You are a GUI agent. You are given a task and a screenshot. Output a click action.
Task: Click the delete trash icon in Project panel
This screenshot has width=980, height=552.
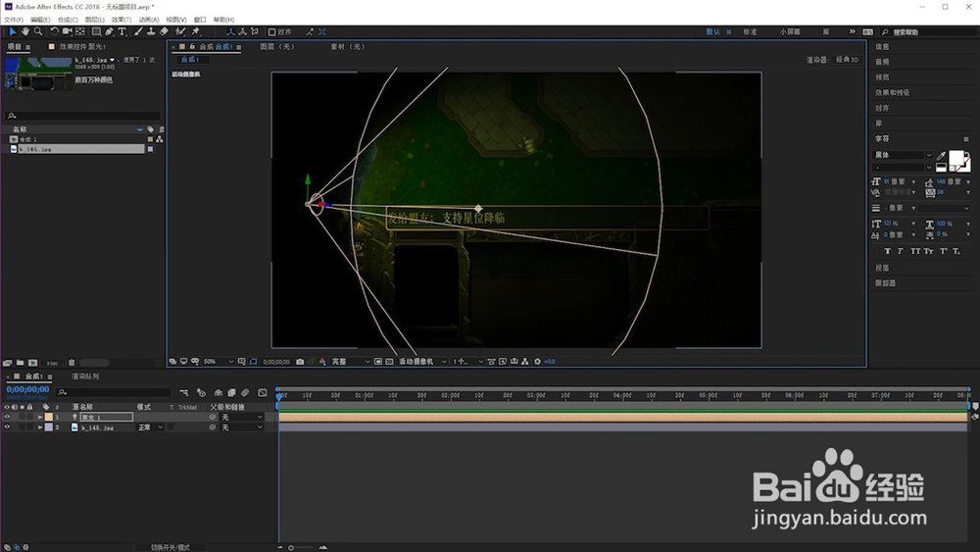pyautogui.click(x=72, y=363)
